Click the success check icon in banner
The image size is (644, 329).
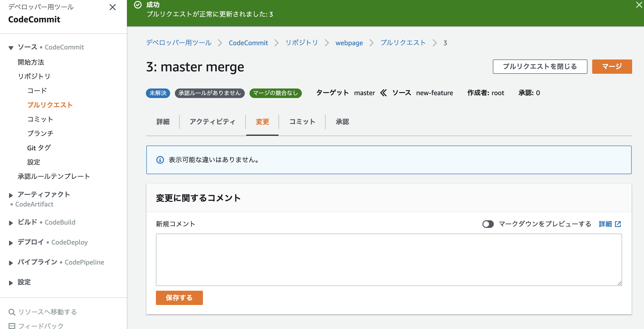tap(138, 5)
